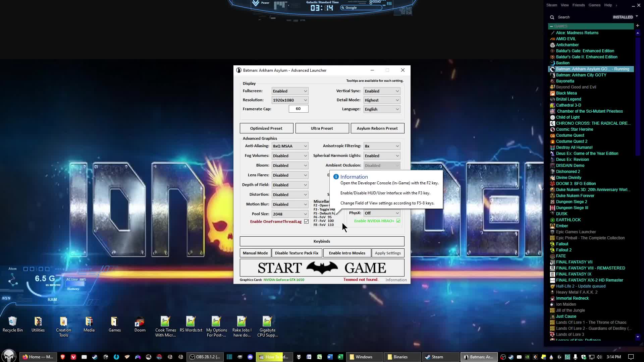
Task: Click the bat logo in the launcher title bar
Action: pos(239,70)
